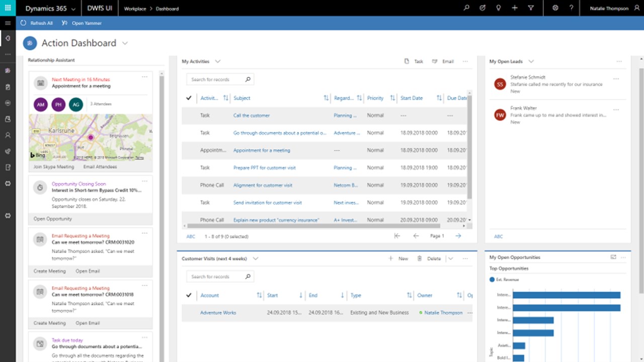Open the 'Call the customer' activity link
This screenshot has width=644, height=362.
point(252,115)
